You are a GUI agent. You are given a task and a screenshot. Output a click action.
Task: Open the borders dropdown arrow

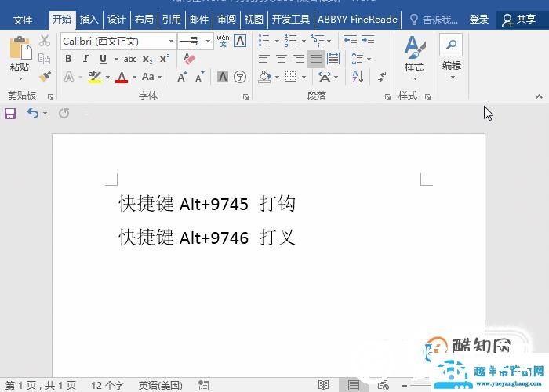[304, 77]
